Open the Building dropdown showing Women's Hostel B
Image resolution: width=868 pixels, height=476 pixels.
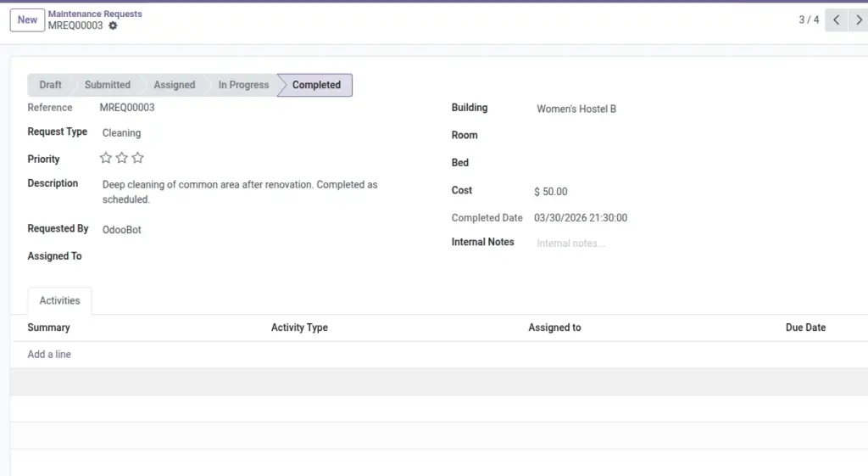(x=698, y=109)
